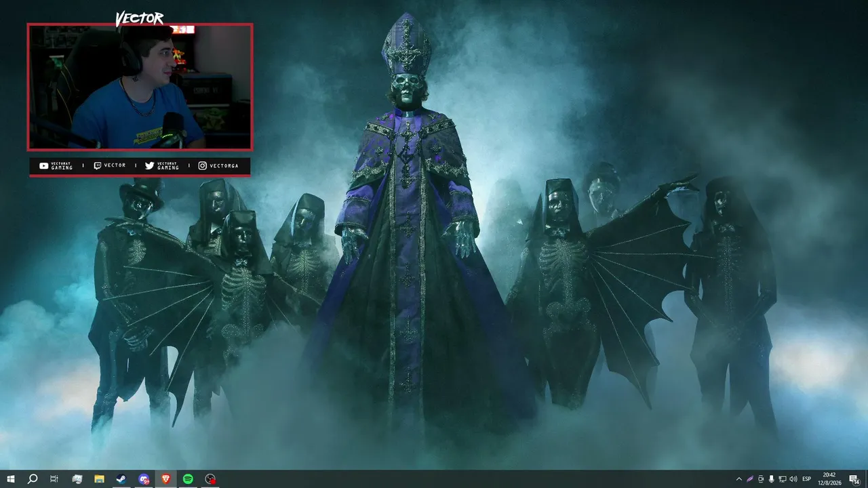868x488 pixels.
Task: Show hidden system tray icons
Action: click(739, 479)
